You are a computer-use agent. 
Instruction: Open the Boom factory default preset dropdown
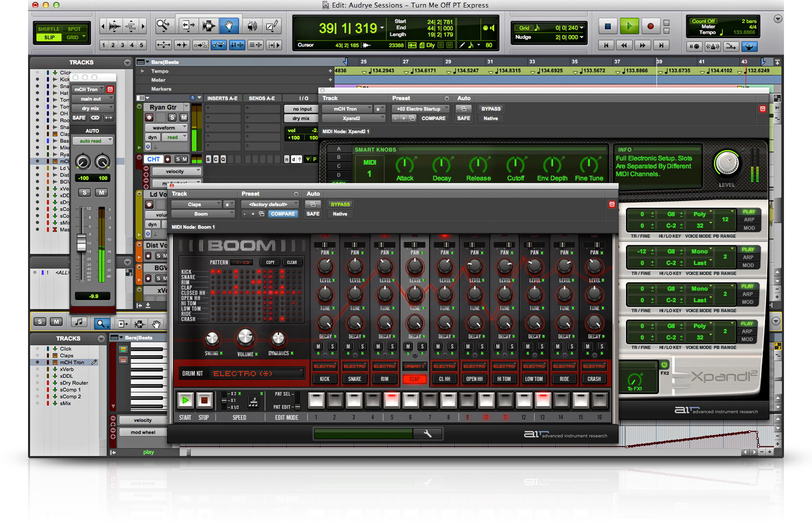tap(270, 204)
